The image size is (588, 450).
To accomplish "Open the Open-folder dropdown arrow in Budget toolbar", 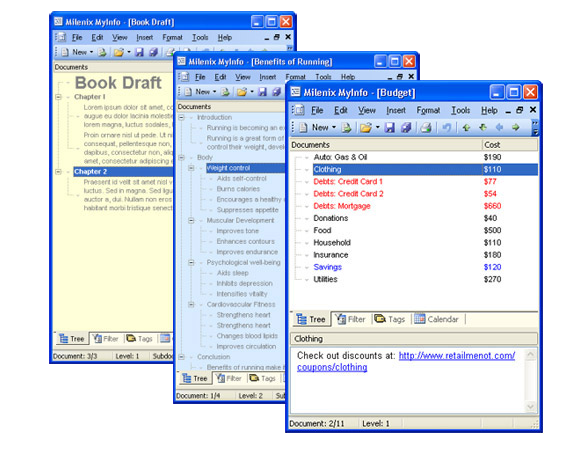I will (378, 128).
